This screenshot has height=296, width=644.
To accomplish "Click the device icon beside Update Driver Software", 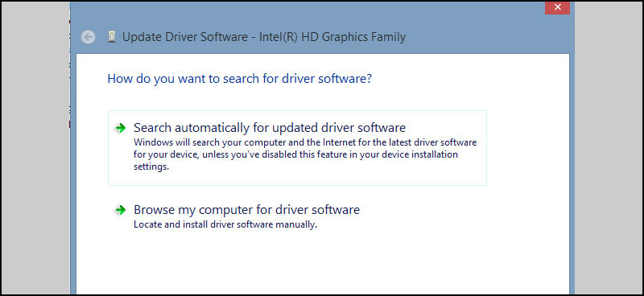I will click(x=112, y=37).
